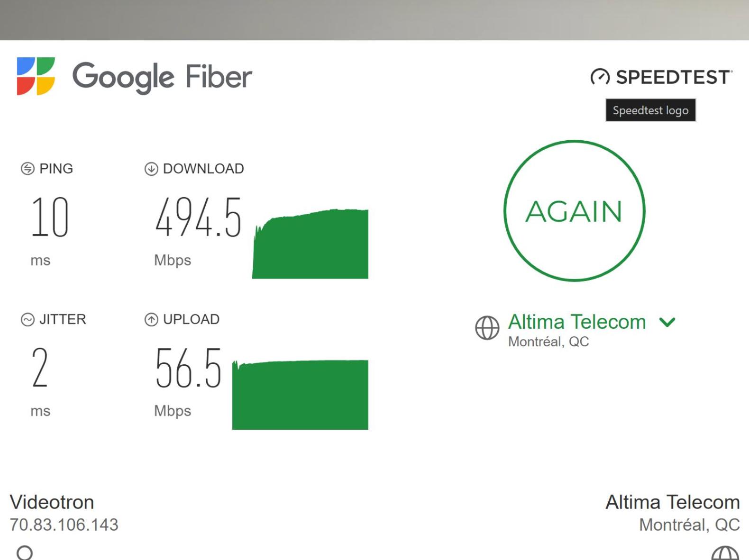
Task: Click the 56.5 Mbps upload result
Action: coord(189,368)
